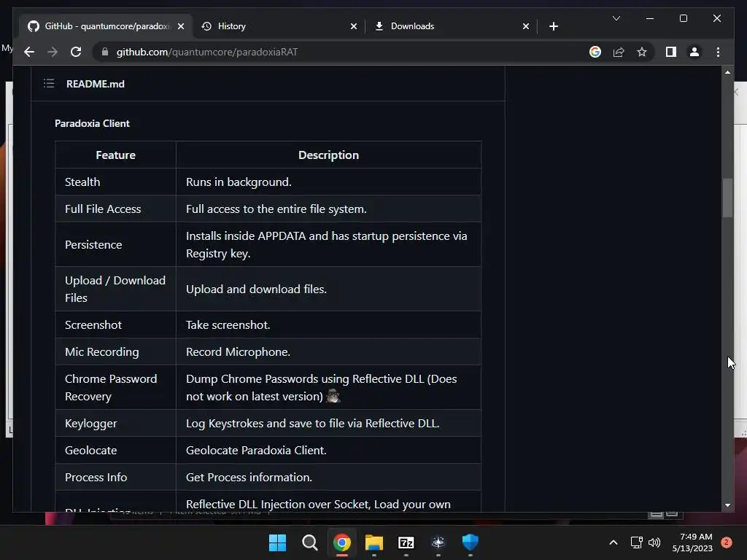
Task: Open Windows Security shield on taskbar
Action: pos(471,542)
